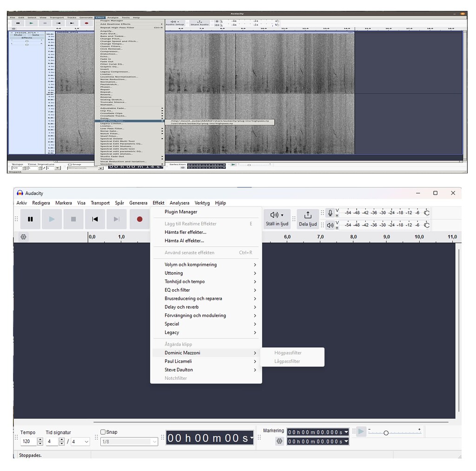
Task: Open the Analysera menu
Action: click(x=179, y=203)
